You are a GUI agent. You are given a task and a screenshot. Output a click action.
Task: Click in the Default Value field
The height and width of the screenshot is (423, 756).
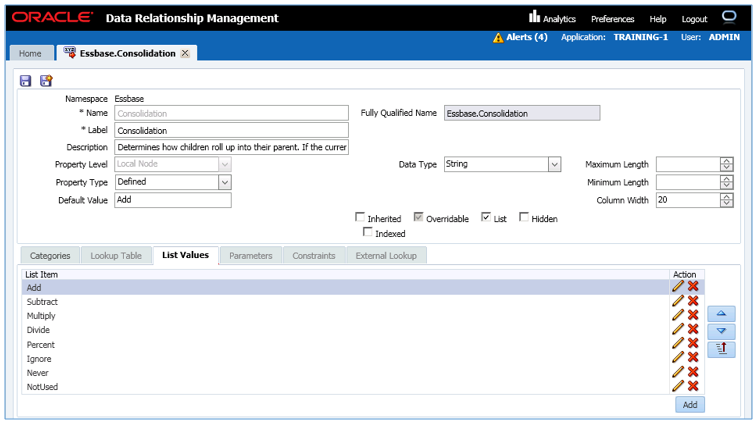point(173,200)
